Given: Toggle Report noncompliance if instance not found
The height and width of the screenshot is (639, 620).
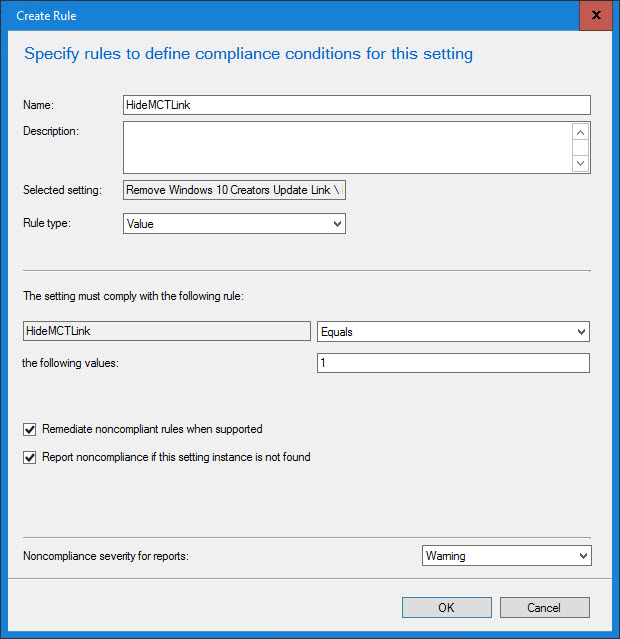Looking at the screenshot, I should 28,458.
